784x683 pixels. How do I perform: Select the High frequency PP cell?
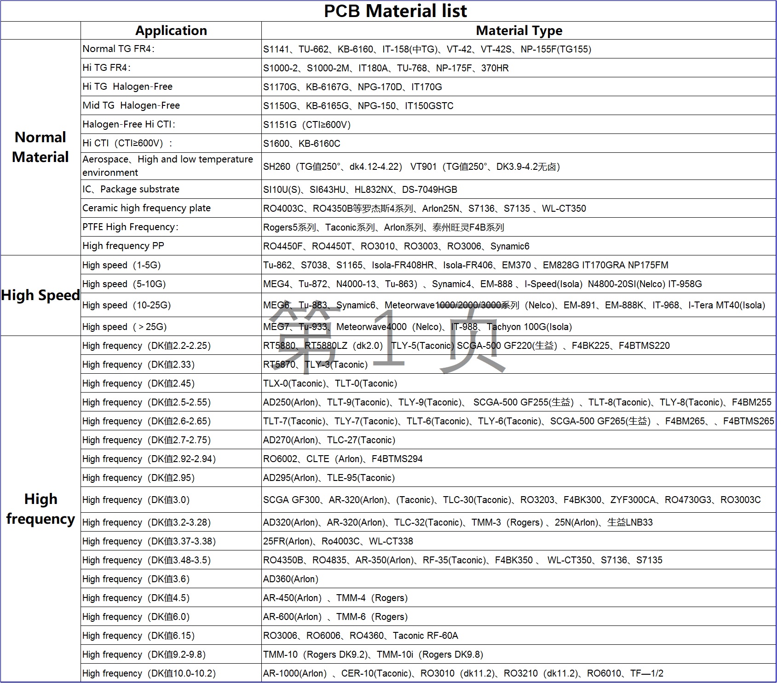171,246
